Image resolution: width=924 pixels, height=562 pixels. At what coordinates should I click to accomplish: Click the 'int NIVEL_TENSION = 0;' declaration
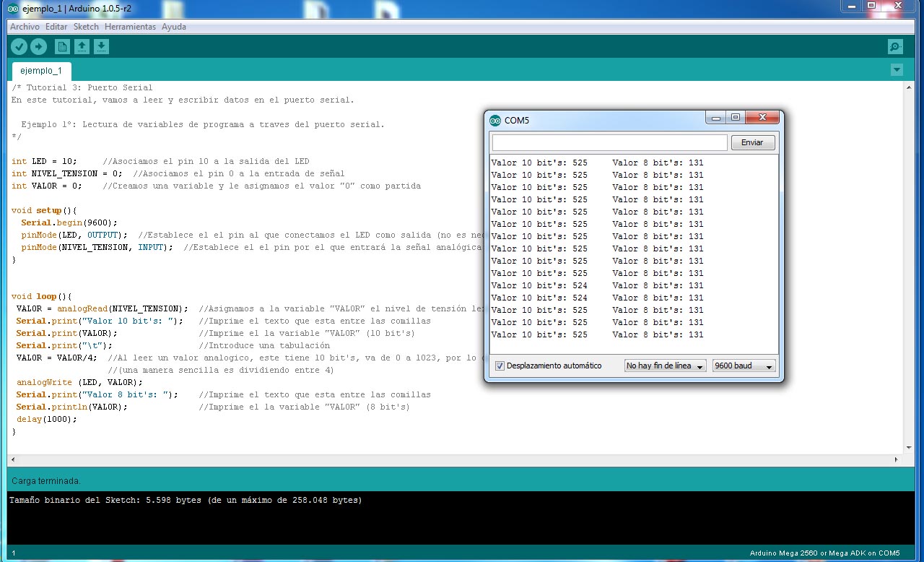pos(66,173)
